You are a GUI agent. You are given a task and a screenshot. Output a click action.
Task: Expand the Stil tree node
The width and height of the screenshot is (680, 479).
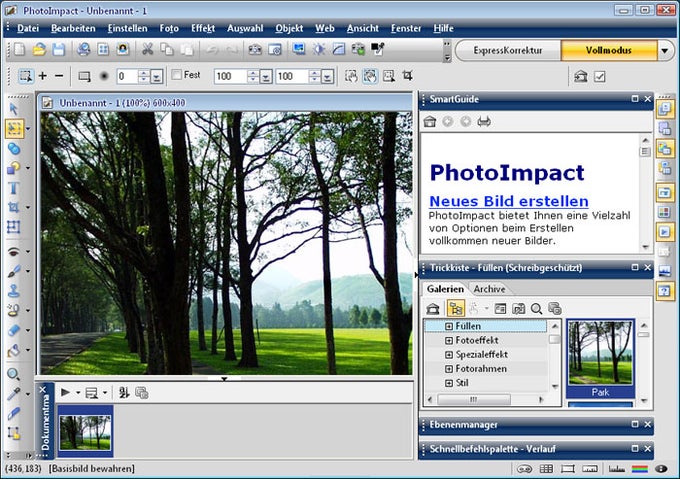click(x=449, y=383)
